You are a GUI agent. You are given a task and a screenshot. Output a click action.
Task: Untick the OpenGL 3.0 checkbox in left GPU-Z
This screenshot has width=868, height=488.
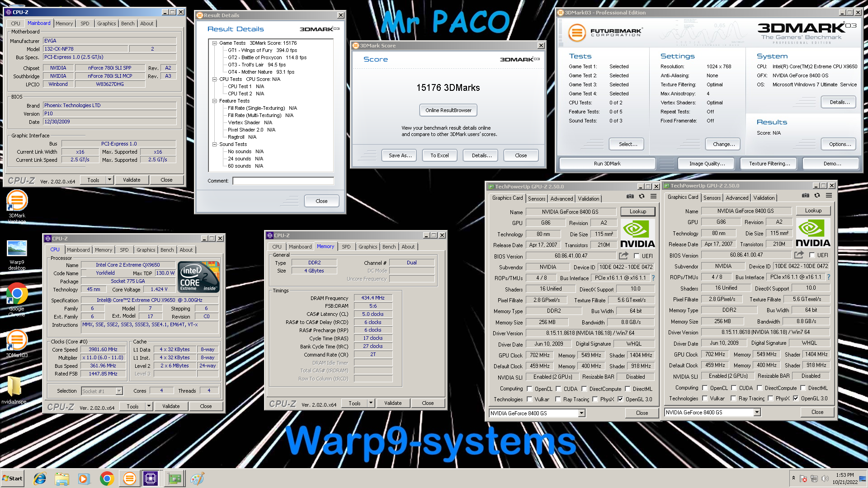click(x=620, y=399)
